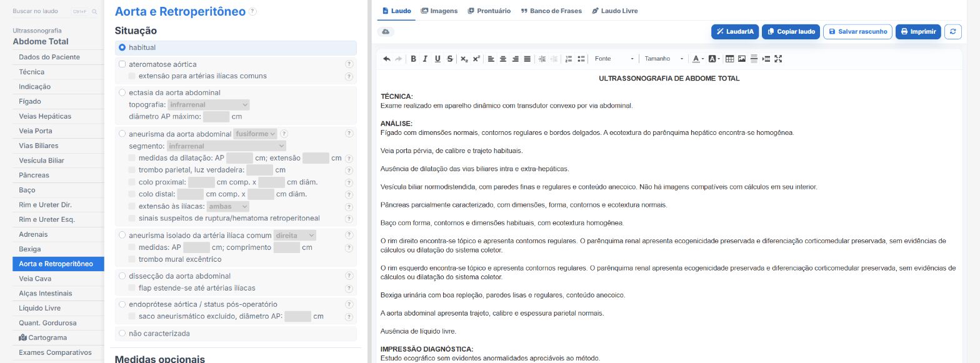The width and height of the screenshot is (980, 363).
Task: Open Cartograma section in sidebar
Action: pyautogui.click(x=58, y=338)
